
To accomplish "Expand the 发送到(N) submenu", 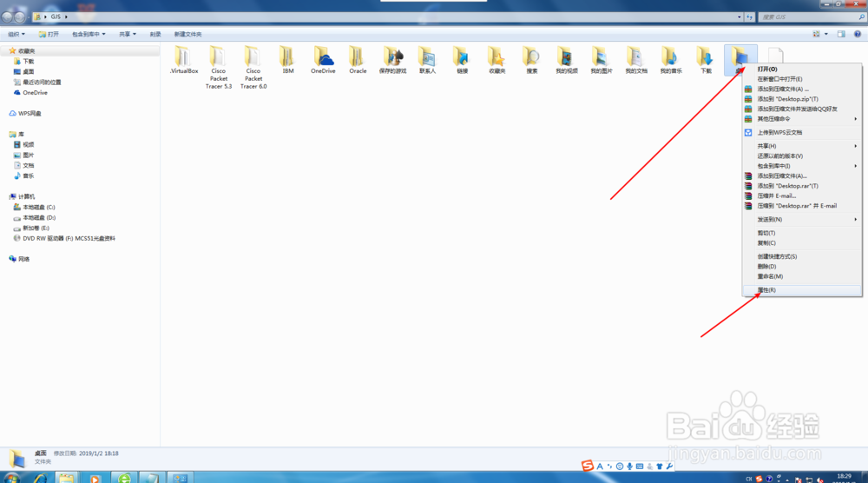I will [x=802, y=220].
